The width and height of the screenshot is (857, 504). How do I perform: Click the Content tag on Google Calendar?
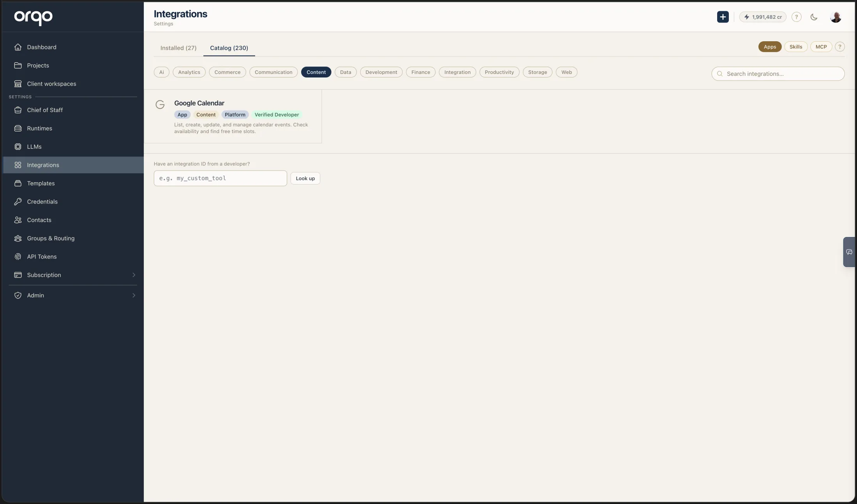pos(206,114)
